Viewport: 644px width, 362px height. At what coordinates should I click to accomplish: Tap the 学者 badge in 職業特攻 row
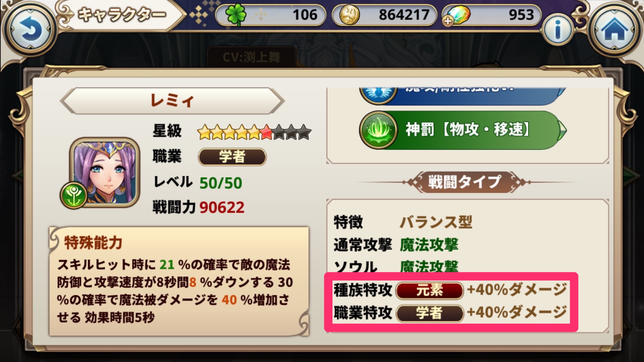click(430, 313)
